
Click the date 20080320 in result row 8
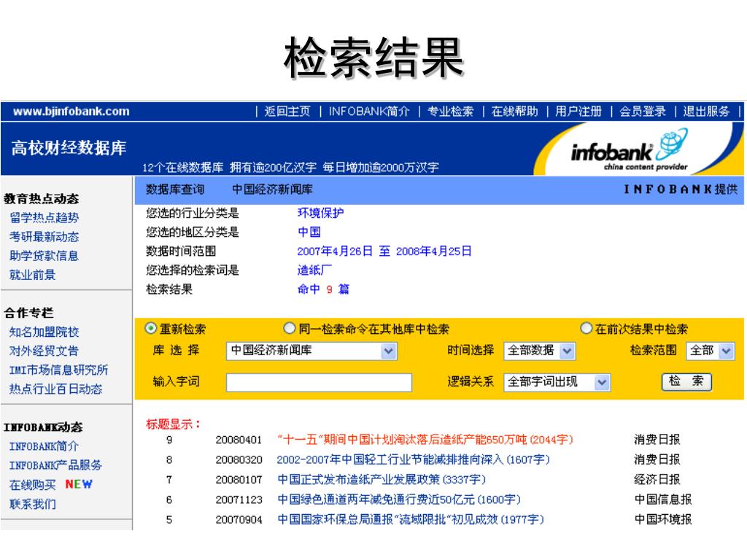(239, 460)
